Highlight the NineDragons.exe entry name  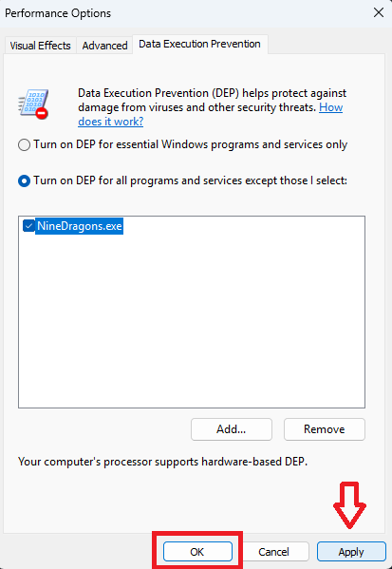coord(80,226)
